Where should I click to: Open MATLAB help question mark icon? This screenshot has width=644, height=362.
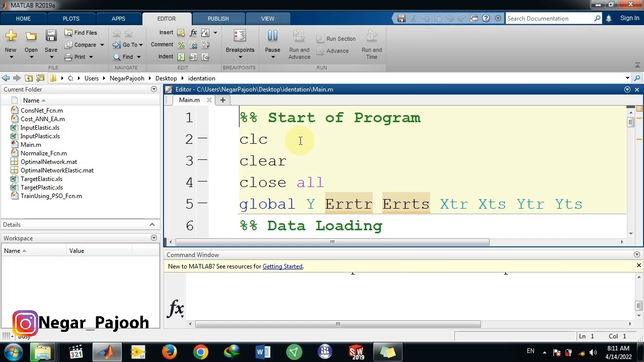[x=486, y=19]
